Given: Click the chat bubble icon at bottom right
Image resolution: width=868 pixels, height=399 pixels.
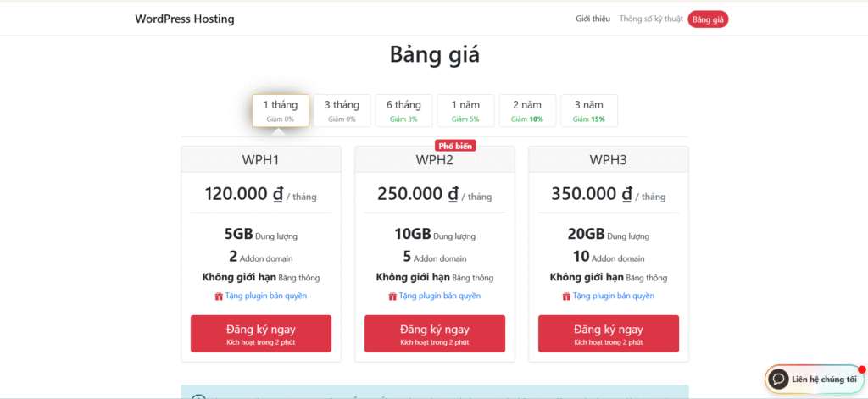Looking at the screenshot, I should coord(778,379).
